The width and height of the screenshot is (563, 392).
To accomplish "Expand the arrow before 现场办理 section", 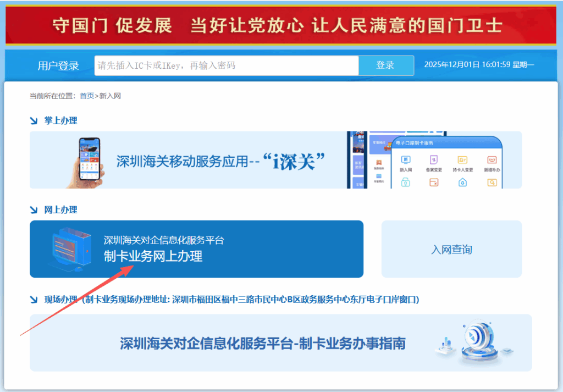I will (x=33, y=300).
